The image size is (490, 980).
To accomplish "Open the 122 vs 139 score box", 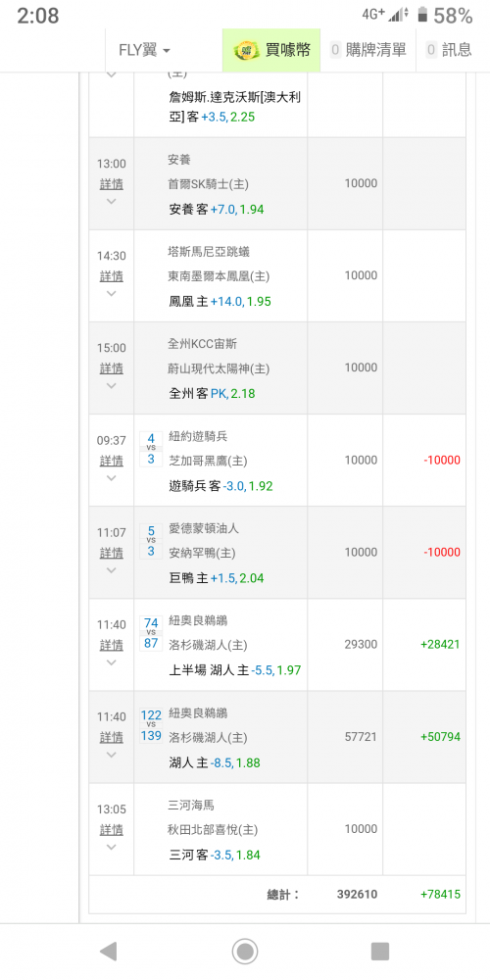I will coord(151,725).
